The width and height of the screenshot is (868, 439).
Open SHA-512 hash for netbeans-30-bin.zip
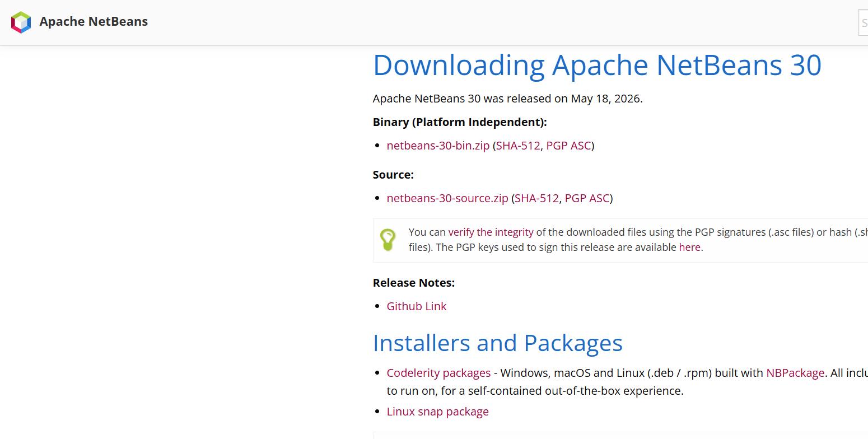[518, 146]
